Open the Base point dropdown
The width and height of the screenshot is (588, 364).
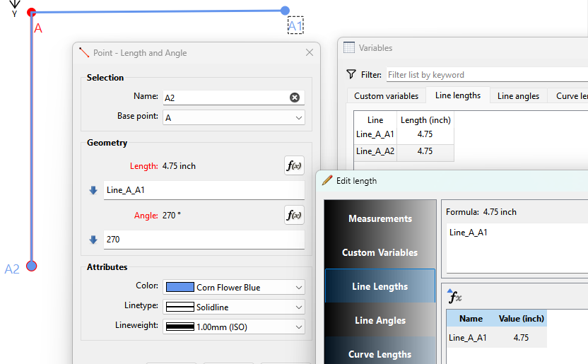tap(233, 117)
